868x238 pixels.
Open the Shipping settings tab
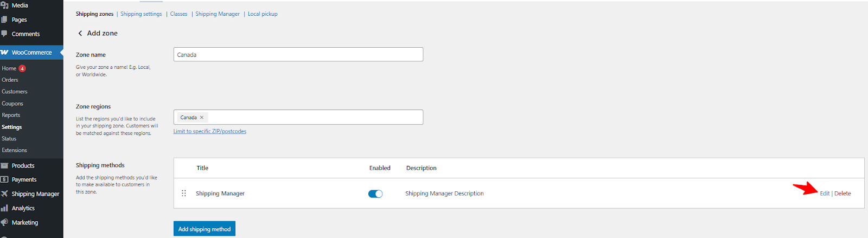(x=141, y=14)
